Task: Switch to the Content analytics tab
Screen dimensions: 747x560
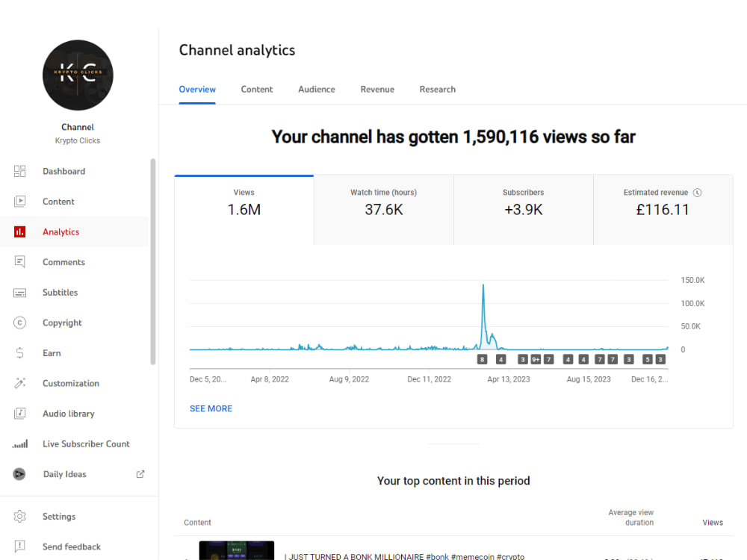Action: coord(257,90)
